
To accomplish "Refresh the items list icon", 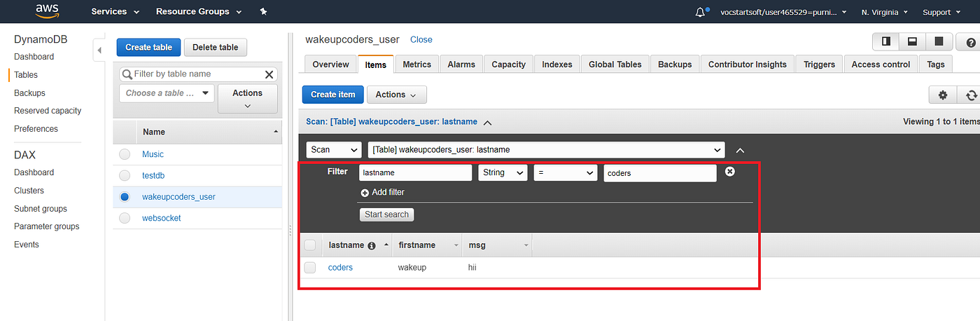I will click(970, 95).
